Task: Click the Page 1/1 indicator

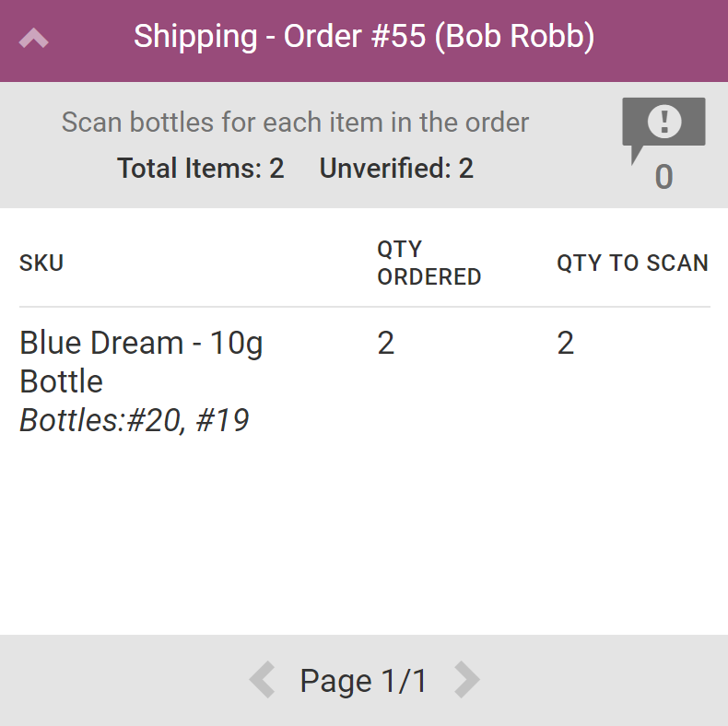Action: (x=364, y=681)
